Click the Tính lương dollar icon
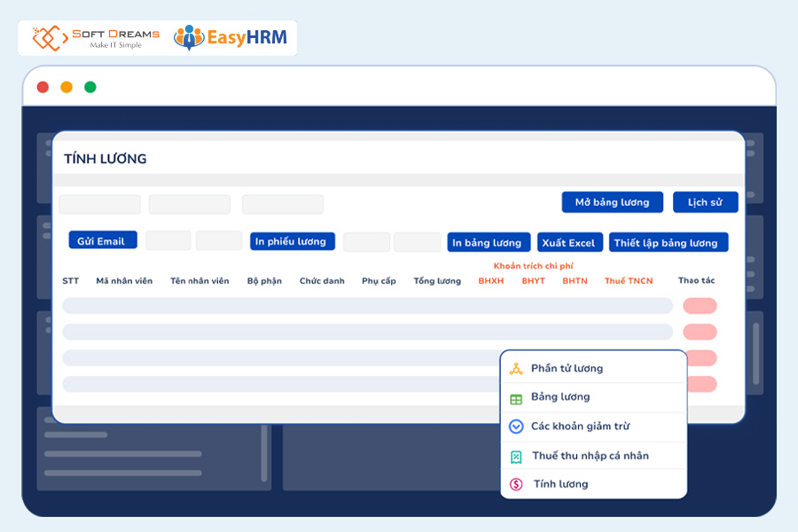This screenshot has width=798, height=532. pos(515,484)
